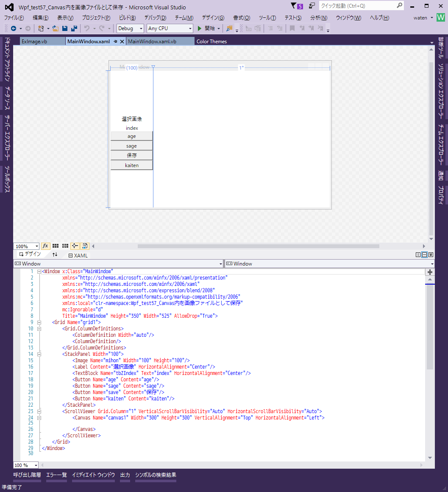Open the Debug configuration dropdown
Screen dimensions: 448x492
click(130, 28)
